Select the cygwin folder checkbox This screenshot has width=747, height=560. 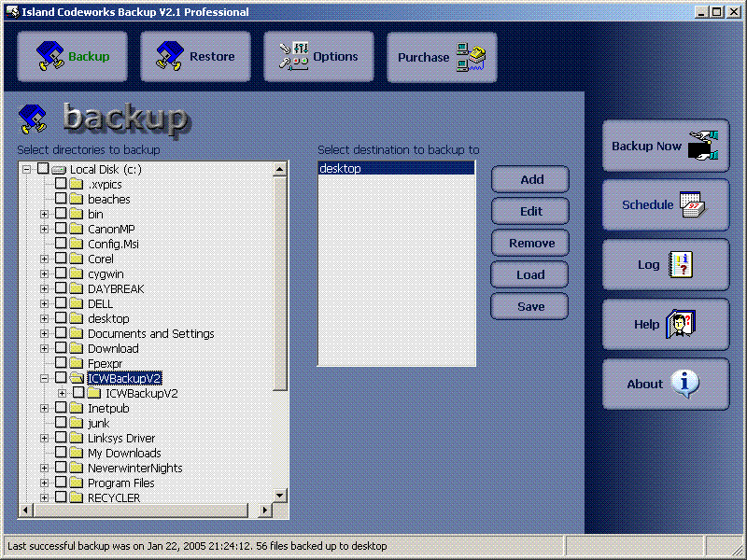[x=61, y=273]
